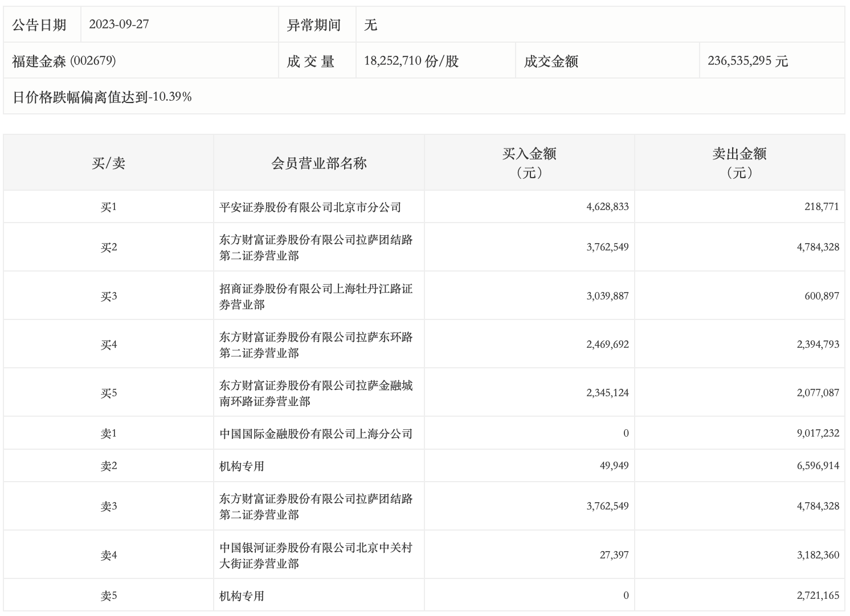Viewport: 850px width, 616px height.
Task: Click the 日价格跌幅偏离值达到-10.39% description line
Action: 102,97
